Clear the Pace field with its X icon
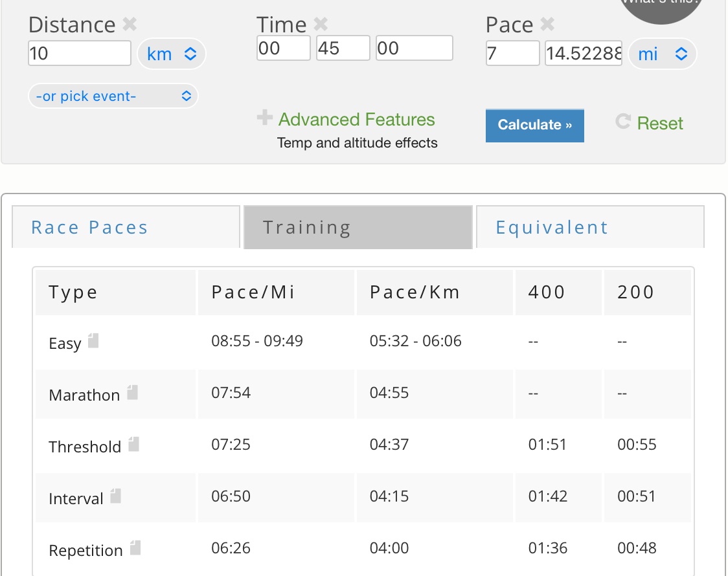This screenshot has width=728, height=576. point(547,25)
